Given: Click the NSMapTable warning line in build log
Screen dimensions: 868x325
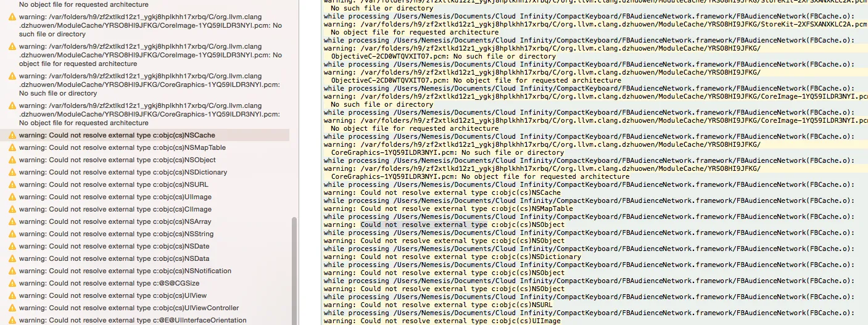Looking at the screenshot, I should click(x=448, y=208).
